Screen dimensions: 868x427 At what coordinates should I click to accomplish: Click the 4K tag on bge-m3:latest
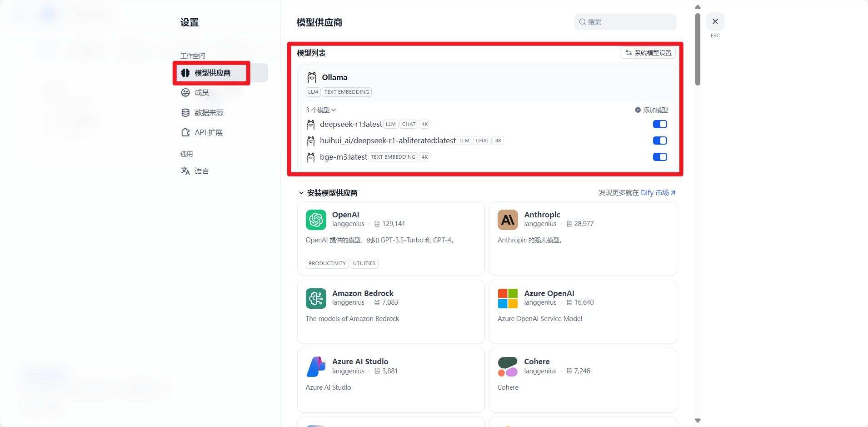pos(424,157)
